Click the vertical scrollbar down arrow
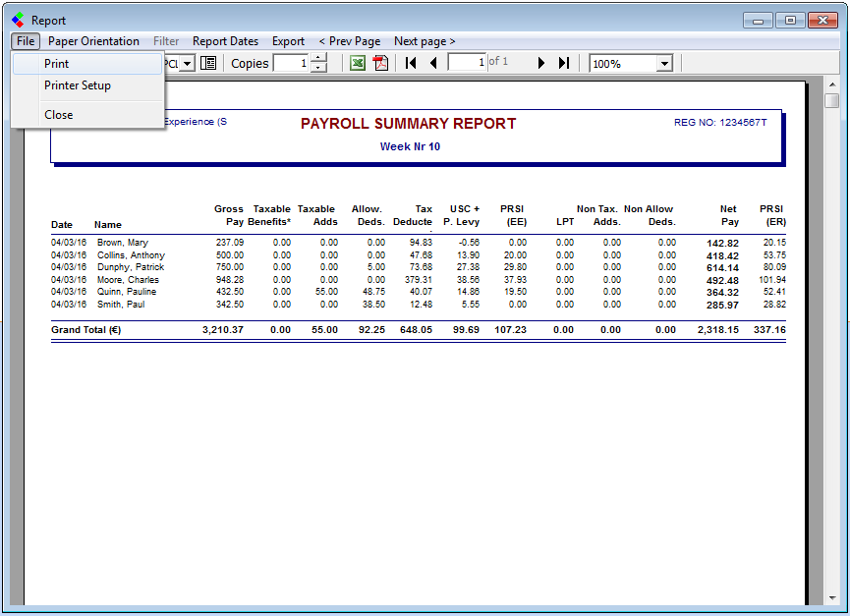This screenshot has width=850, height=616. click(832, 598)
